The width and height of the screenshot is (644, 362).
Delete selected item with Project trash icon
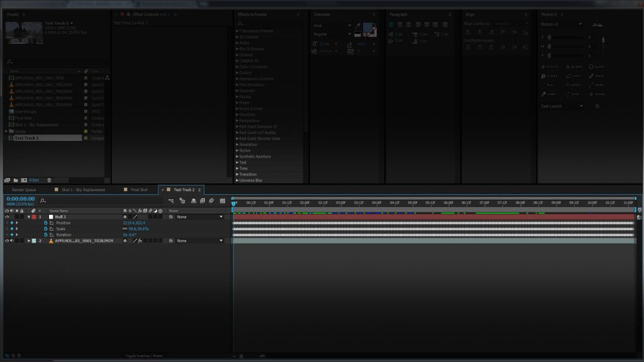(49, 180)
